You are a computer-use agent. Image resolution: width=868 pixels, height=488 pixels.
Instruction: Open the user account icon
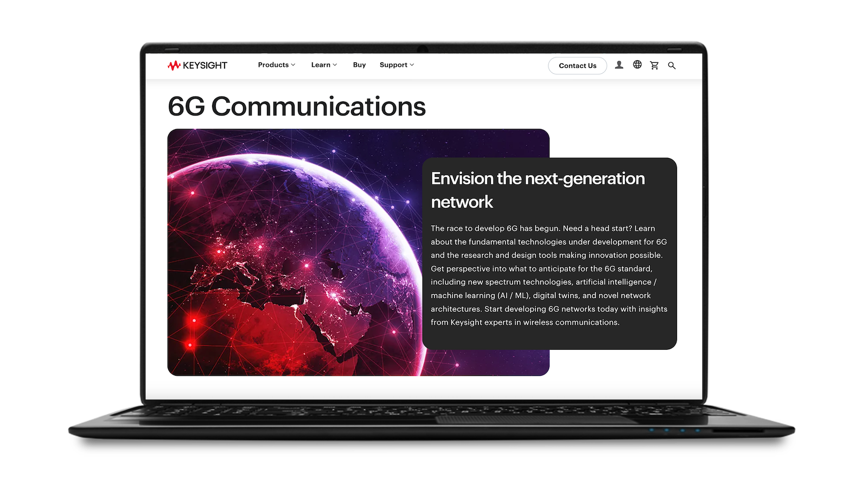[619, 65]
